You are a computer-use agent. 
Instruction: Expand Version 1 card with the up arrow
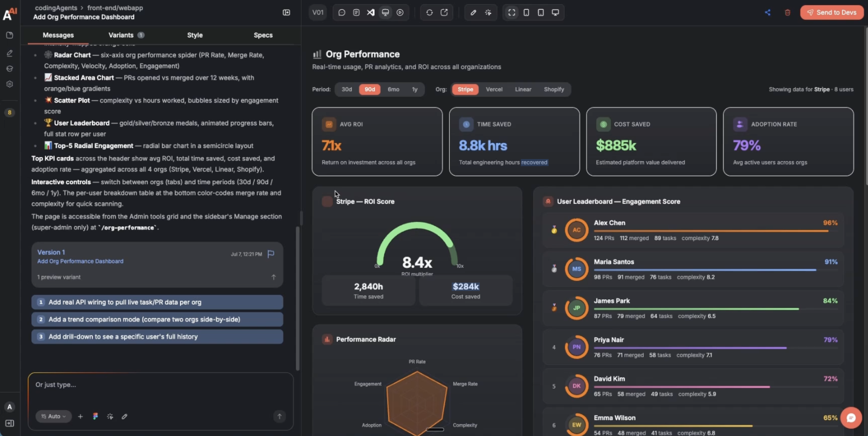(274, 277)
